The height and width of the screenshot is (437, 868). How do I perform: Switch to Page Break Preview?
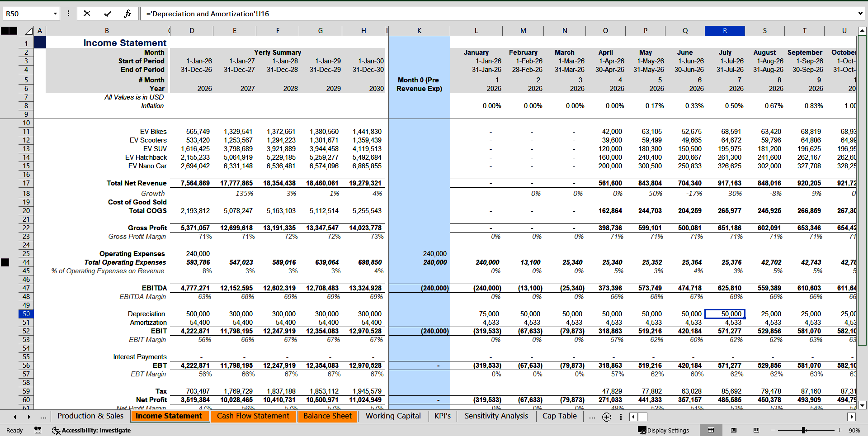[x=756, y=430]
